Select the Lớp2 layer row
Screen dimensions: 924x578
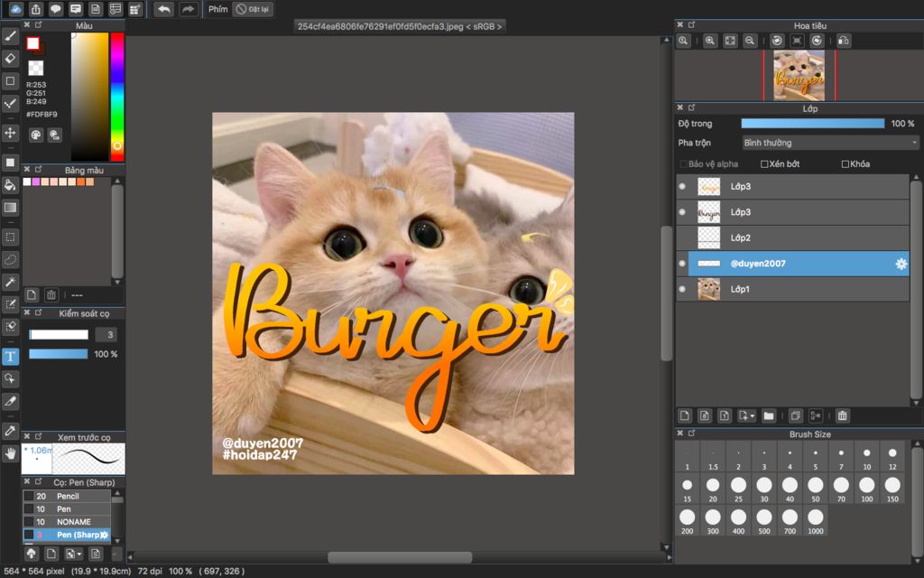coord(793,238)
